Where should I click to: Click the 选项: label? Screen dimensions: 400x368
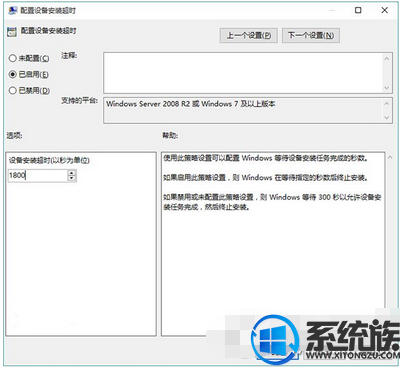pos(14,135)
